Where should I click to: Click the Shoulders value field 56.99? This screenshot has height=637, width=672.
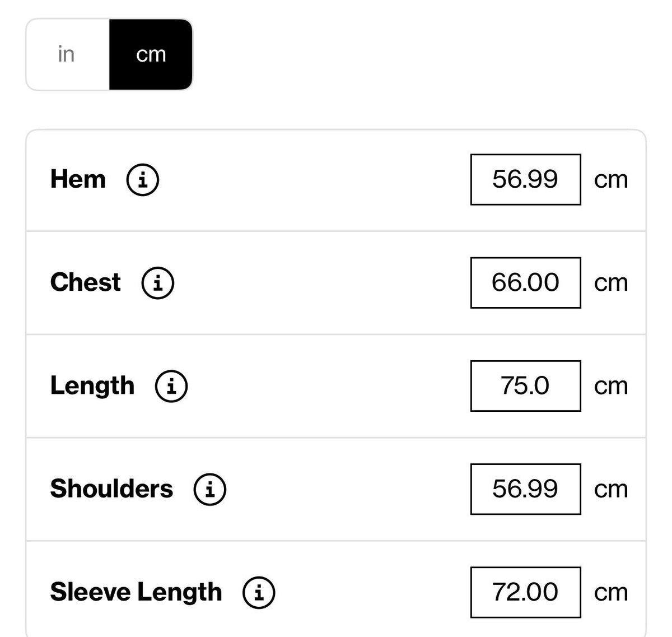tap(525, 489)
